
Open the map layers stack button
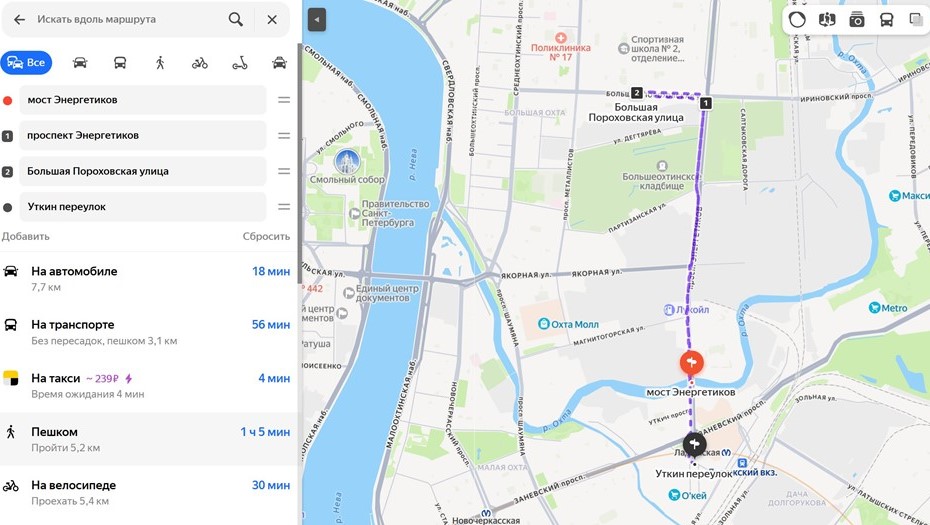tap(916, 20)
